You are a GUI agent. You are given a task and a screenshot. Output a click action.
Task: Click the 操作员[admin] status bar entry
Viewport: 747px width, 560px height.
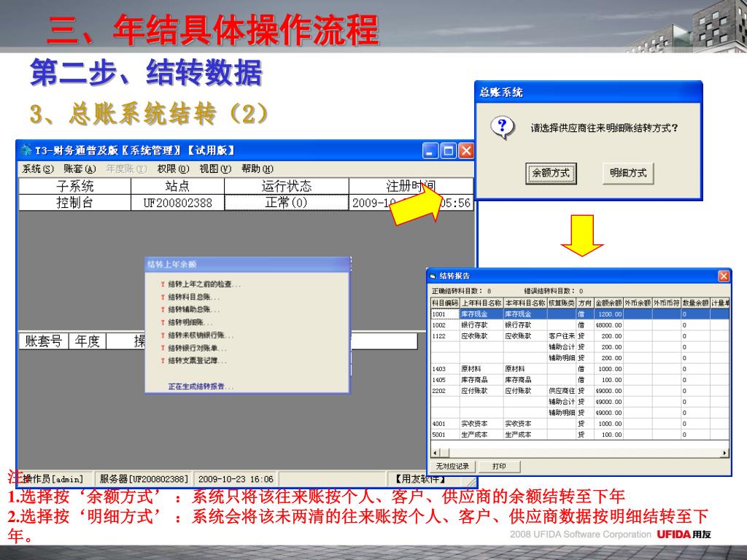[x=53, y=479]
